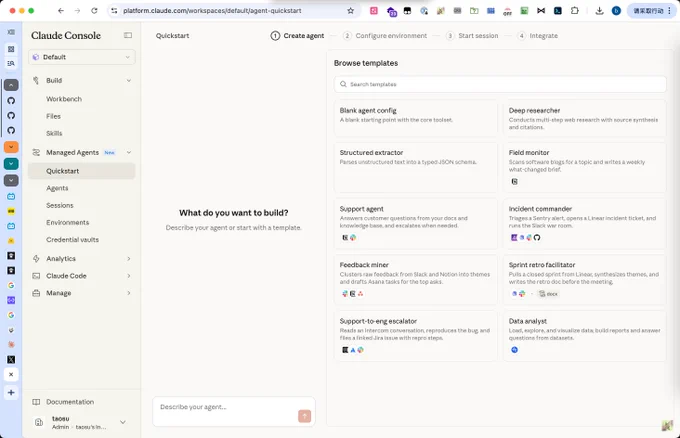
Task: Click the Slack icon on Support agent card
Action: click(353, 238)
